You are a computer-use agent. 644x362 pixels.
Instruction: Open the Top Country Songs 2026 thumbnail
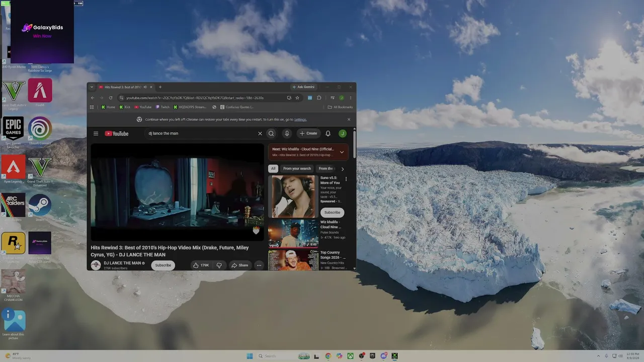click(293, 260)
